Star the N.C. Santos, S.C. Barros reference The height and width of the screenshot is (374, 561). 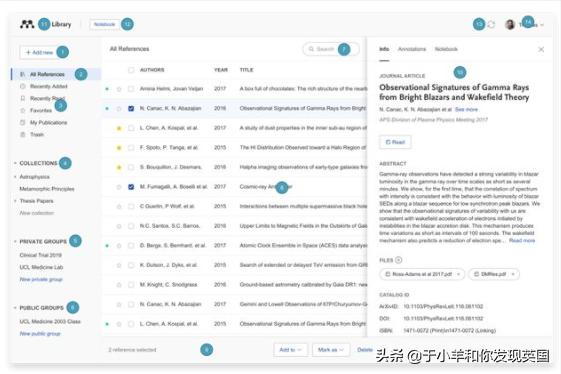point(119,226)
